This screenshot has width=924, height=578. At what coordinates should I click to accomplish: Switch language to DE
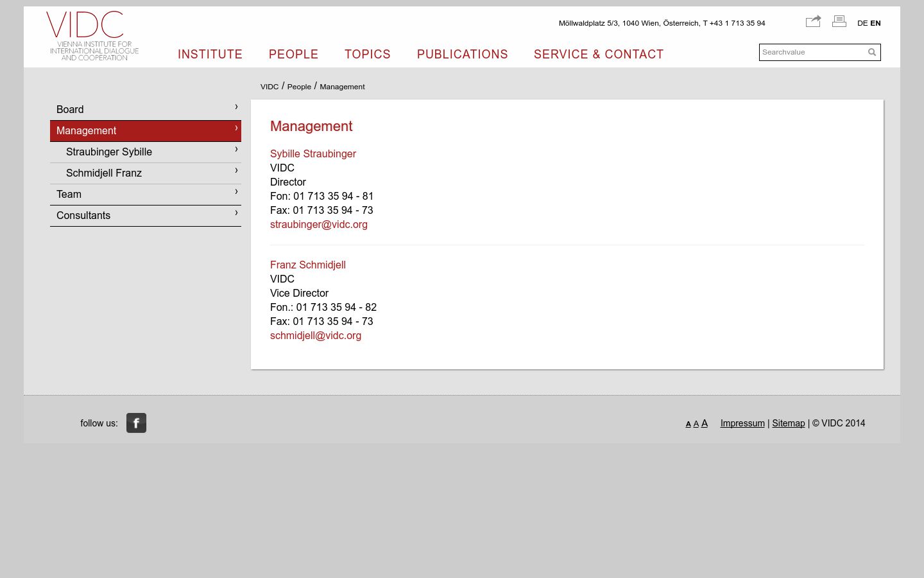pos(862,23)
